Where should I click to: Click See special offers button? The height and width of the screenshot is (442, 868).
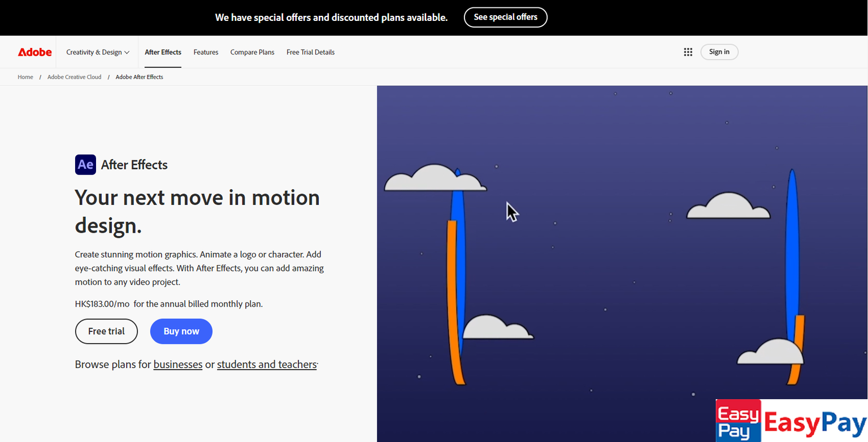[505, 17]
